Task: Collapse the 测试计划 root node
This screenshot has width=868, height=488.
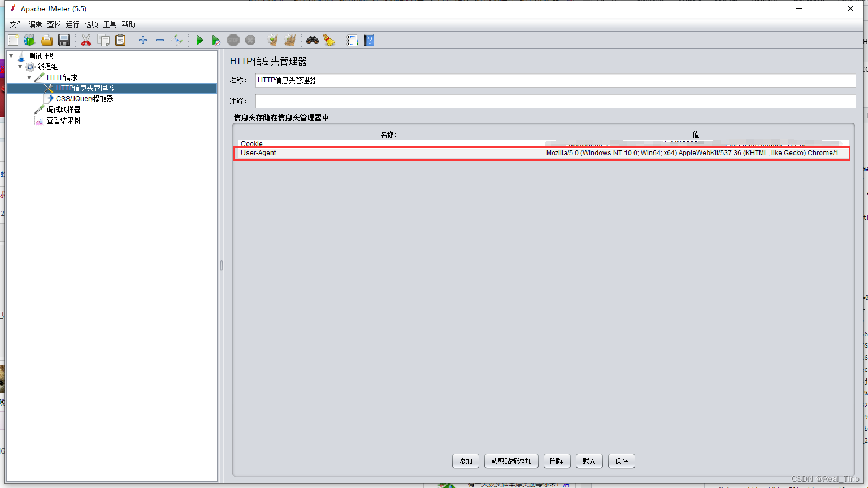Action: coord(11,56)
